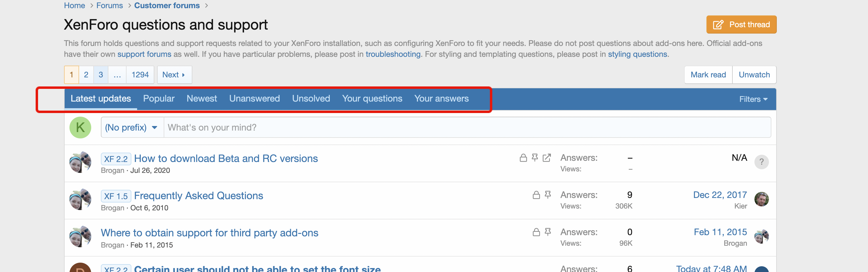Click the question mark avatar beside N/A
Screen dimensions: 868x272
[x=761, y=162]
